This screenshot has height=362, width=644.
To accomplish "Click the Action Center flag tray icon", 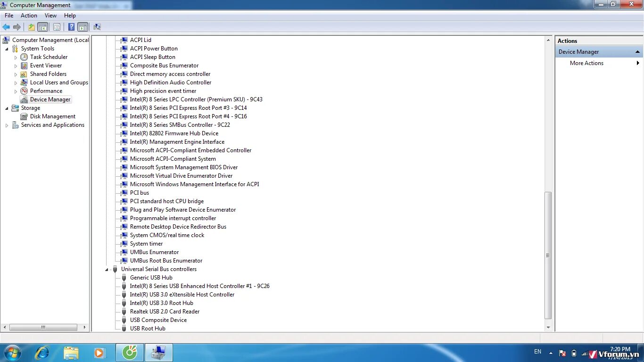I will tap(562, 353).
